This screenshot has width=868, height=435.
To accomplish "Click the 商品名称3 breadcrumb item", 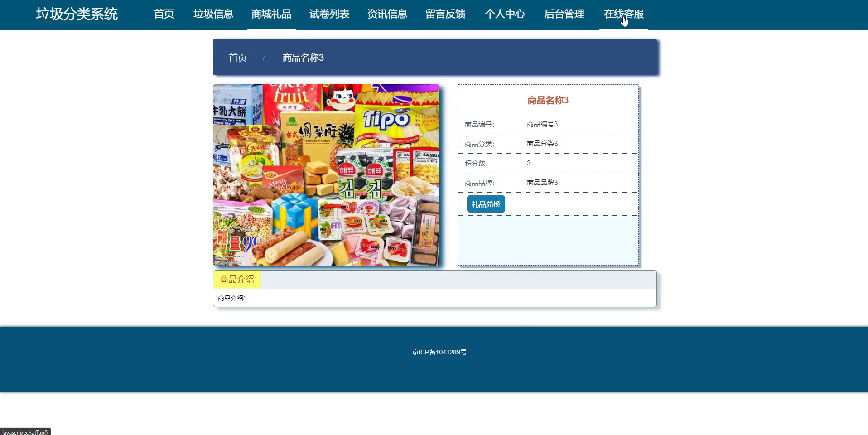I will point(303,58).
